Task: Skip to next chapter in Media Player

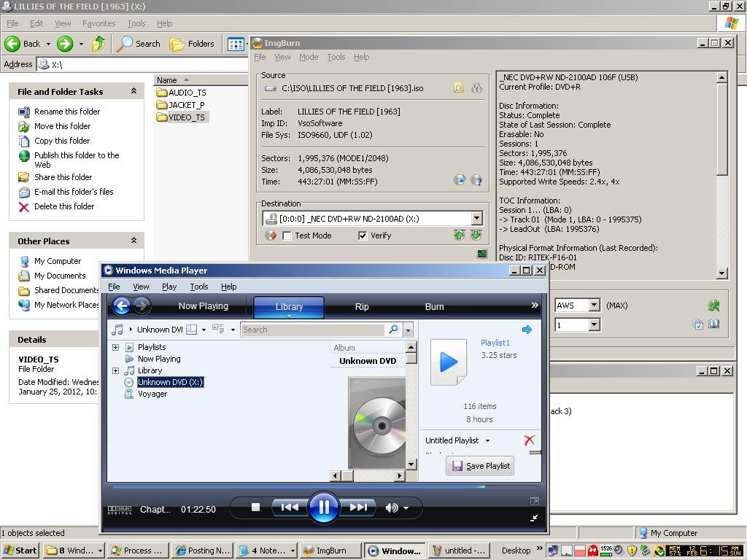Action: click(358, 507)
